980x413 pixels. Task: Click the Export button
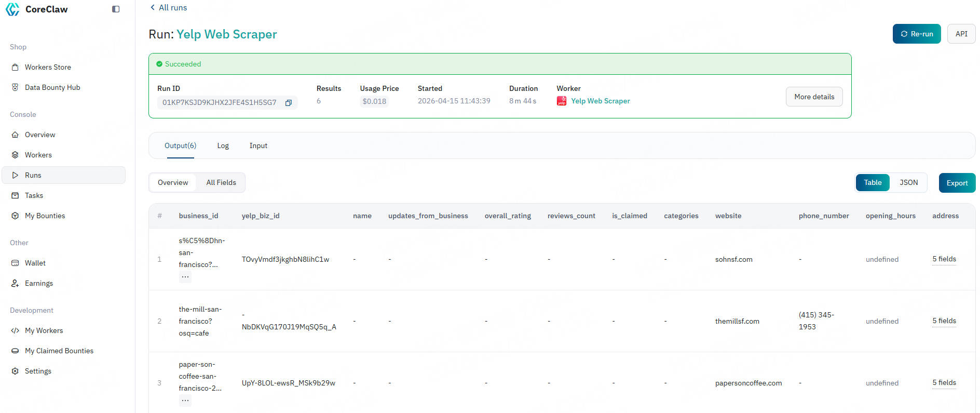(957, 183)
